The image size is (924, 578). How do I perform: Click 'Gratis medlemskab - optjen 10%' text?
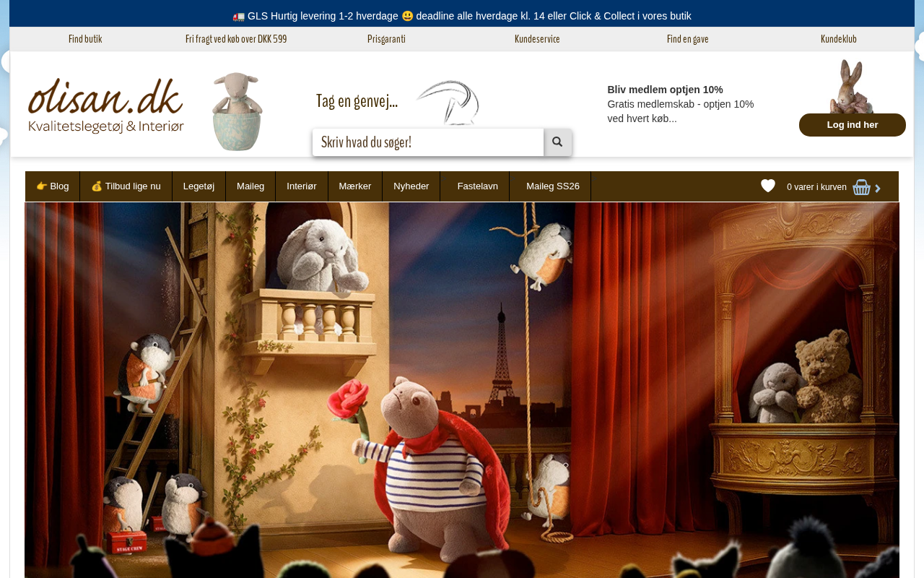click(681, 104)
